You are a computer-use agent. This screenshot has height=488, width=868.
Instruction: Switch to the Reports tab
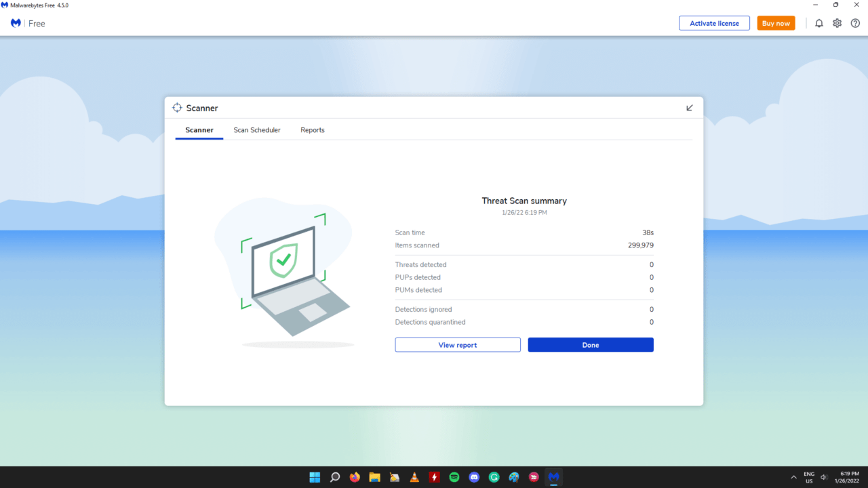[313, 130]
